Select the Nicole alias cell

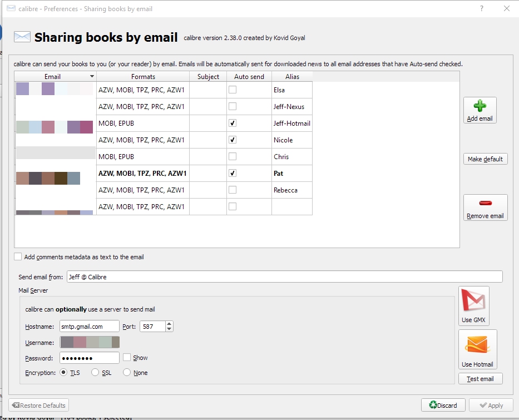tap(292, 140)
